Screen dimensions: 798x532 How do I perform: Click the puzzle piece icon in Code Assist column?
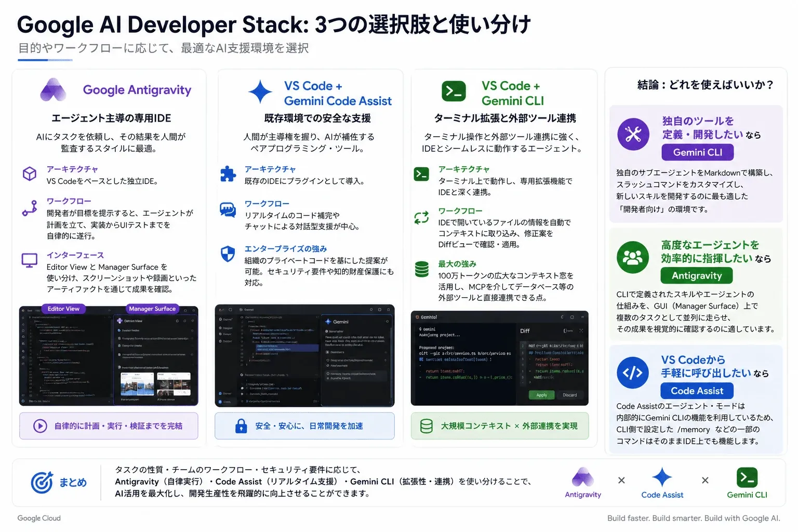point(228,174)
